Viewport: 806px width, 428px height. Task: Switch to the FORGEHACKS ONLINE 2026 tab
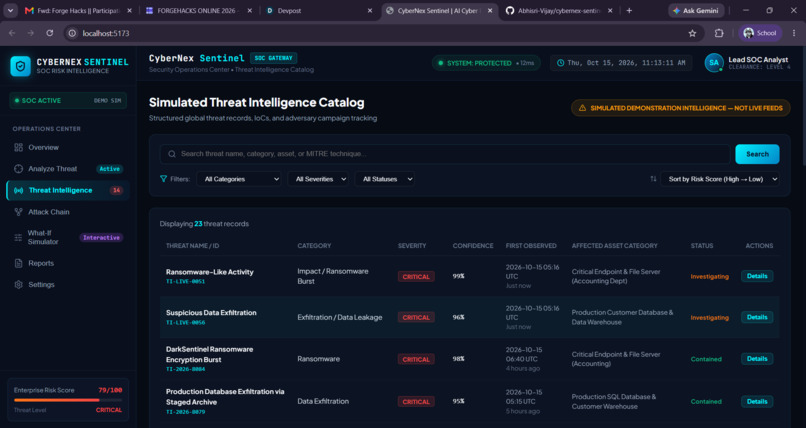click(x=198, y=10)
